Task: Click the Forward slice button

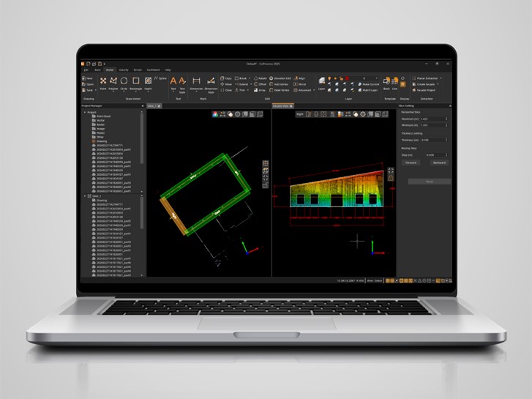Action: pyautogui.click(x=411, y=163)
